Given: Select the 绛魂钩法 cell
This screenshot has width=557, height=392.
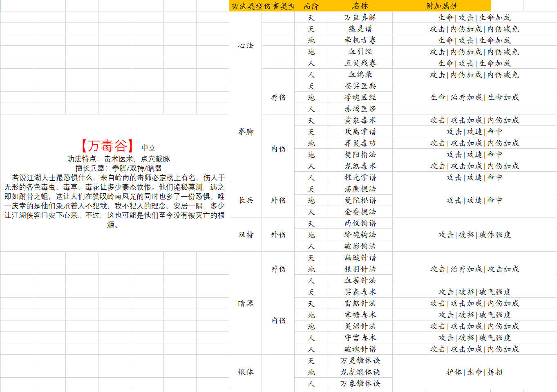Looking at the screenshot, I should coord(360,235).
